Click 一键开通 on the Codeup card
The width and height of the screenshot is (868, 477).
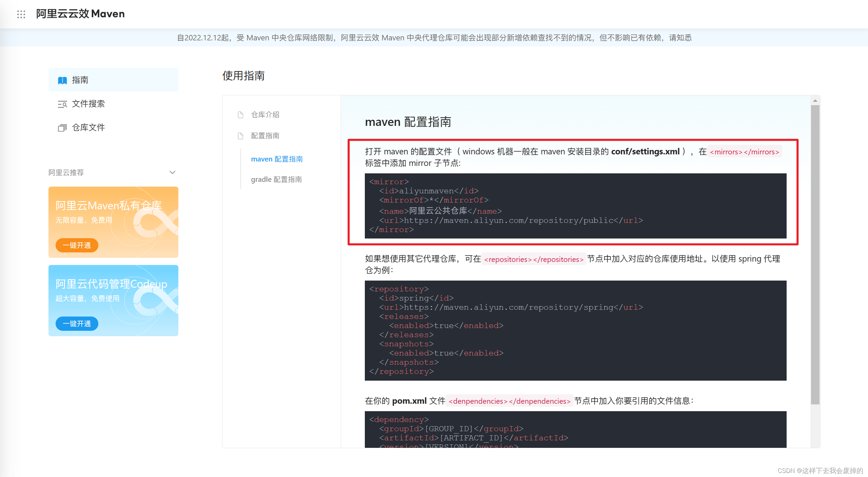pos(77,324)
